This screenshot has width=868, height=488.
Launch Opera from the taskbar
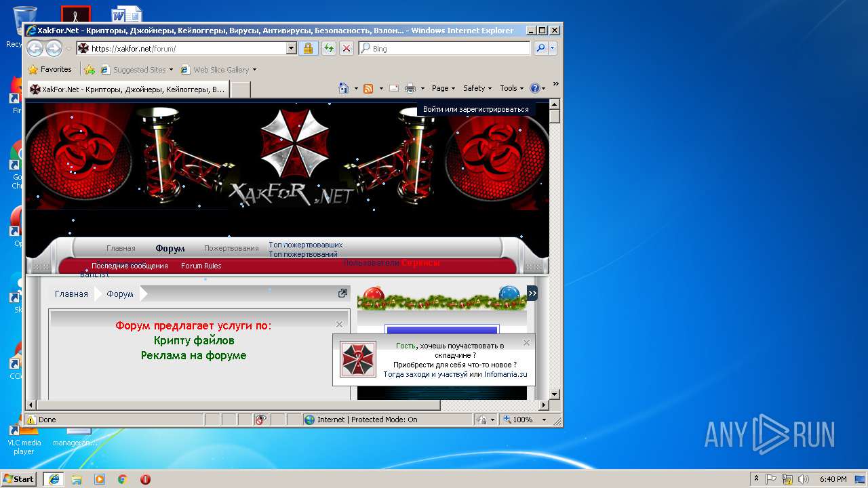click(145, 479)
